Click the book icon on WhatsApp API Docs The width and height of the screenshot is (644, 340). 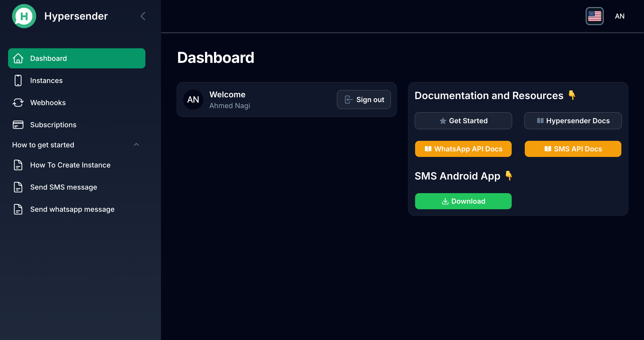(x=428, y=149)
